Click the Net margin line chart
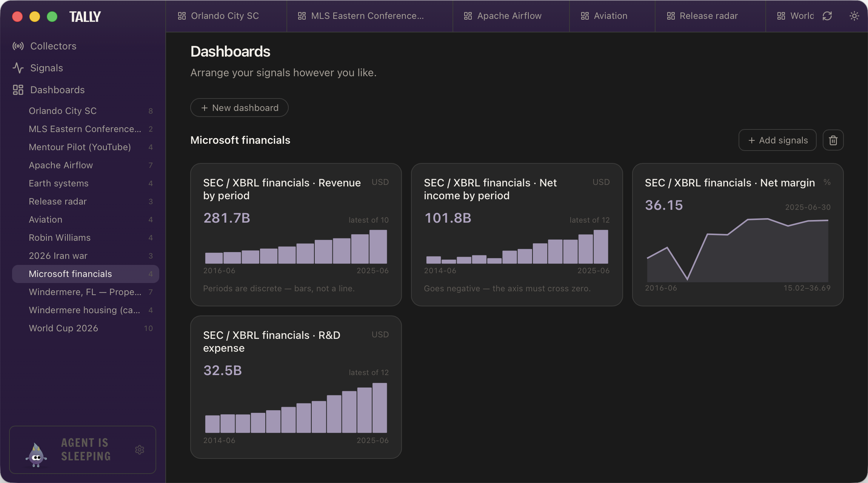 point(738,250)
